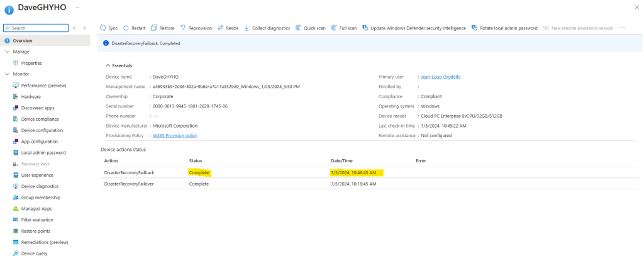Collapse the sidebar with double chevron
Image resolution: width=644 pixels, height=261 pixels.
tap(84, 28)
